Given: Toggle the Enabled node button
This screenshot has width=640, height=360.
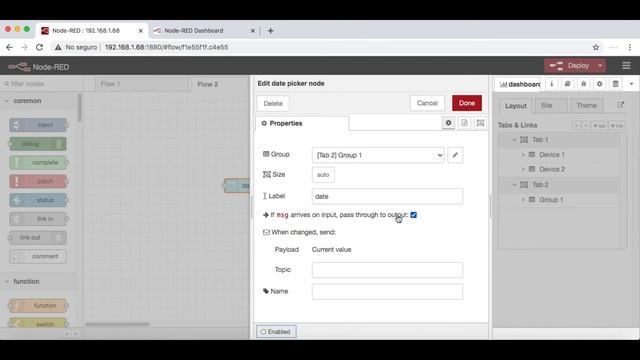Looking at the screenshot, I should [x=276, y=332].
